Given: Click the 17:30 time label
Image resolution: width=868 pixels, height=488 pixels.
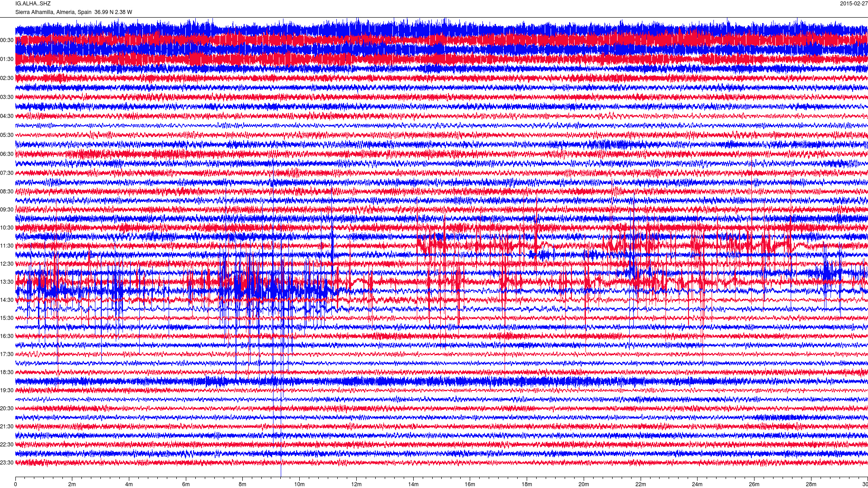Looking at the screenshot, I should tap(7, 354).
